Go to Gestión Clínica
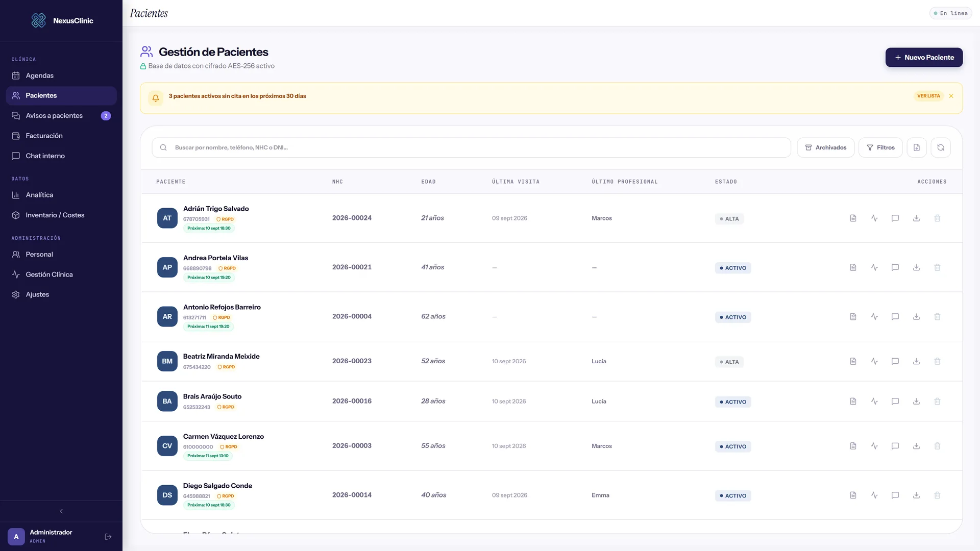Image resolution: width=980 pixels, height=551 pixels. pyautogui.click(x=61, y=274)
